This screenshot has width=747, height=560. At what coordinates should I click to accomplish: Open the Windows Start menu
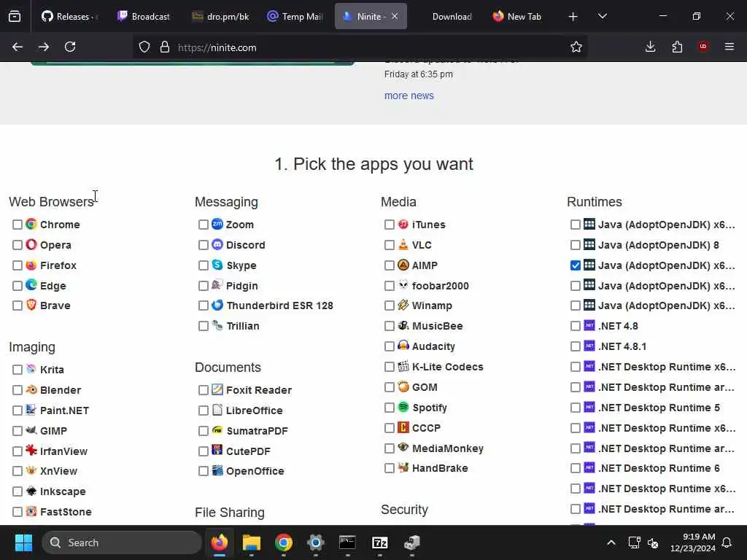pyautogui.click(x=23, y=542)
